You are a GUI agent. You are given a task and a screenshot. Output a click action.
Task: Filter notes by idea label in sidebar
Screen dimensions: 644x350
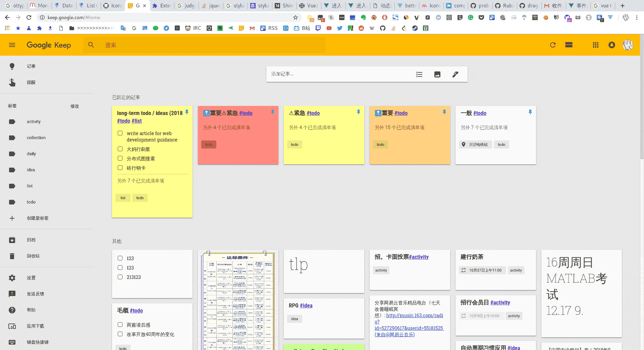tap(47, 170)
